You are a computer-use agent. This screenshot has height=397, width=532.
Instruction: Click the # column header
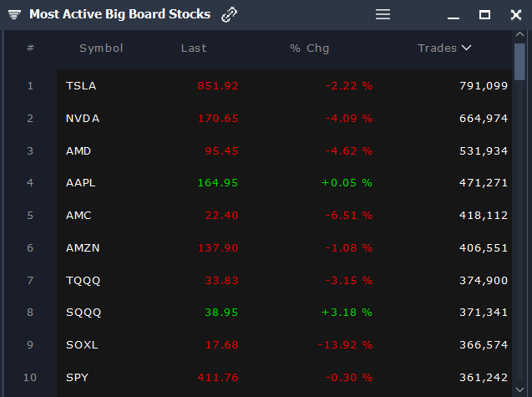(30, 48)
